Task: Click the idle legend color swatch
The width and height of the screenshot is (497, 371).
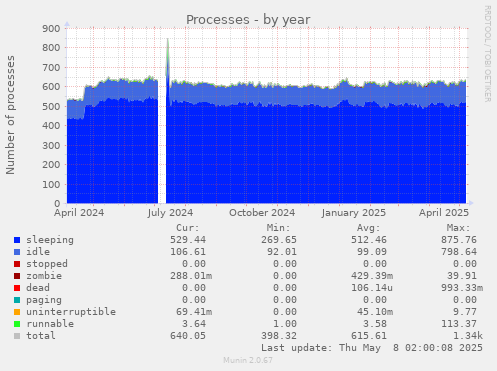Action: 17,252
